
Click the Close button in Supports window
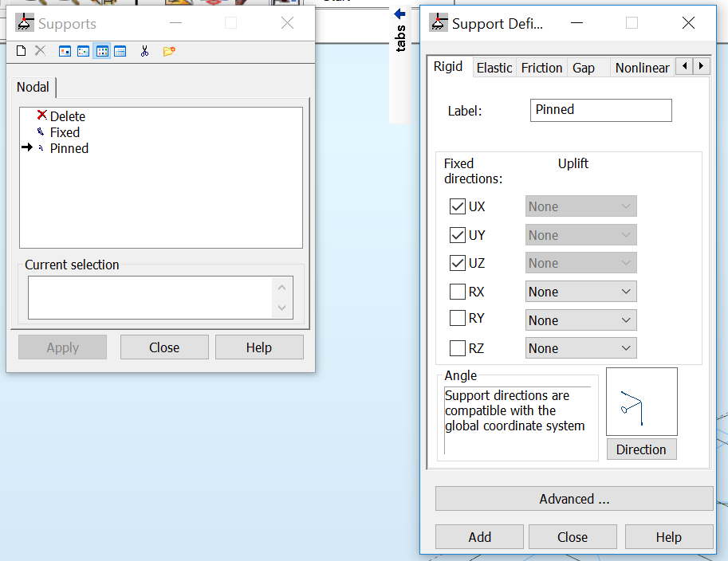[x=164, y=347]
